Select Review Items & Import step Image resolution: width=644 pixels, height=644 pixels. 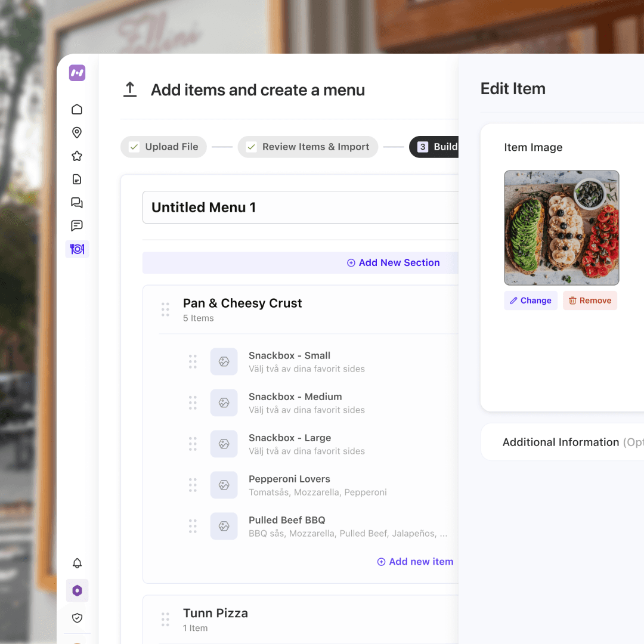point(308,147)
